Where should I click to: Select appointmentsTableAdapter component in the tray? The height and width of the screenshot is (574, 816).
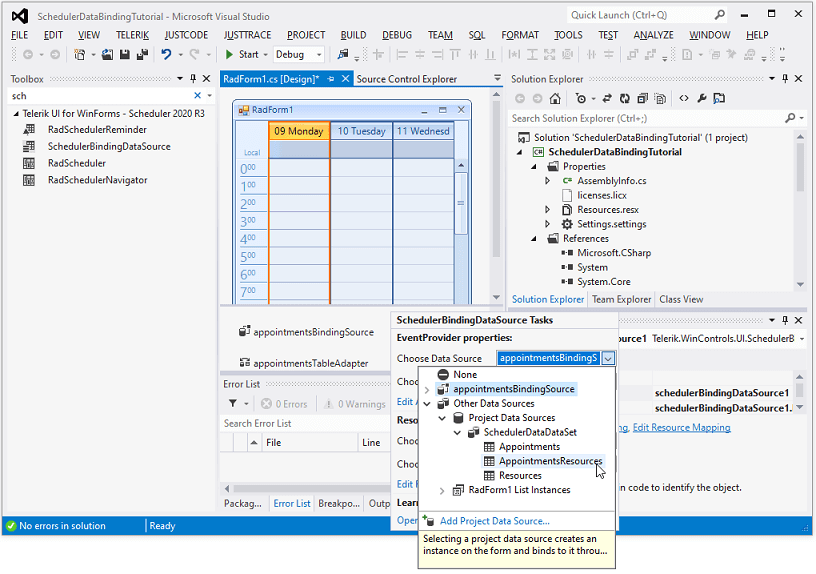(304, 363)
